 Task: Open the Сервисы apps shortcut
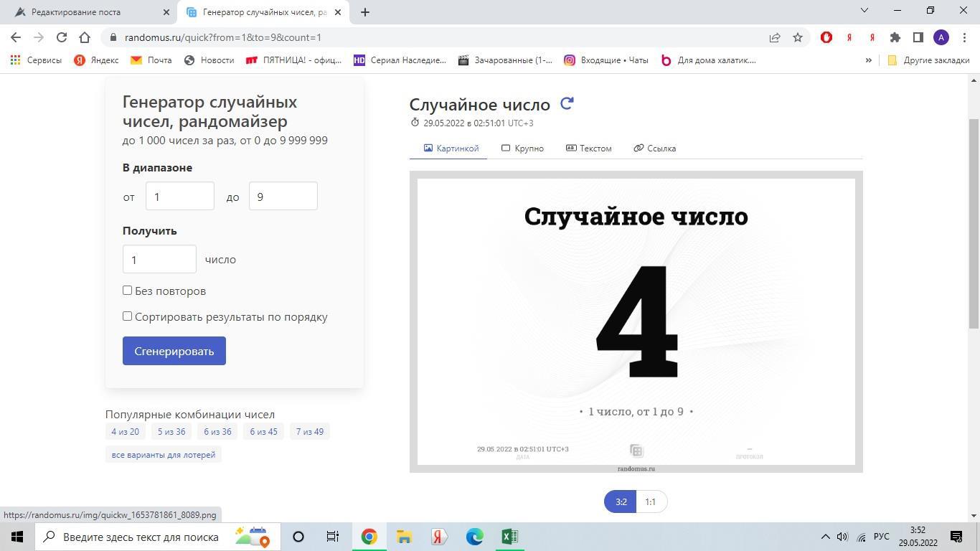coord(35,60)
